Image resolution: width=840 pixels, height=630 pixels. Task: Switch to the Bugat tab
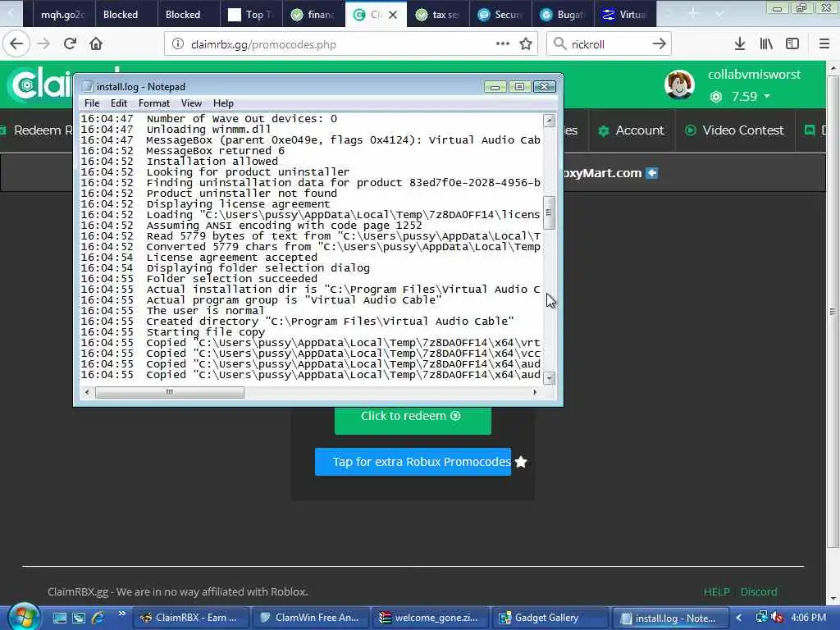click(563, 15)
